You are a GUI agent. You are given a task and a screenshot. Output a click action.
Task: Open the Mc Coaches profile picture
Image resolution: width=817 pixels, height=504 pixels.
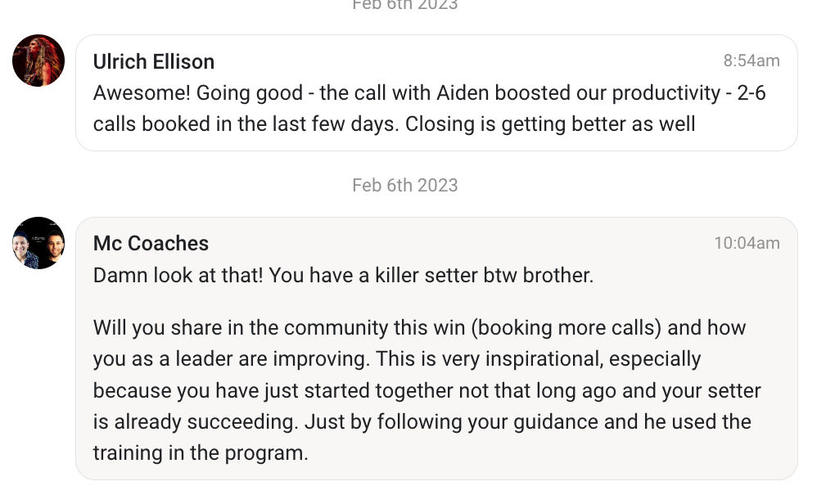38,243
